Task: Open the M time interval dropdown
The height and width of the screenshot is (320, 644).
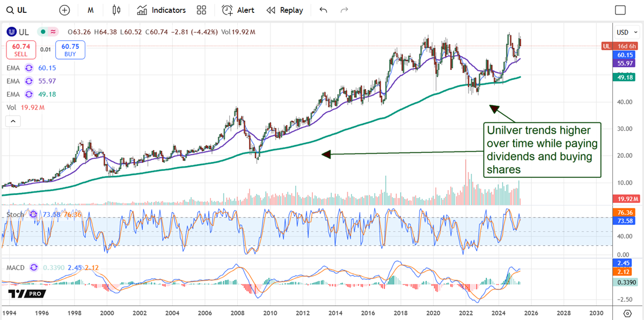Action: 91,10
